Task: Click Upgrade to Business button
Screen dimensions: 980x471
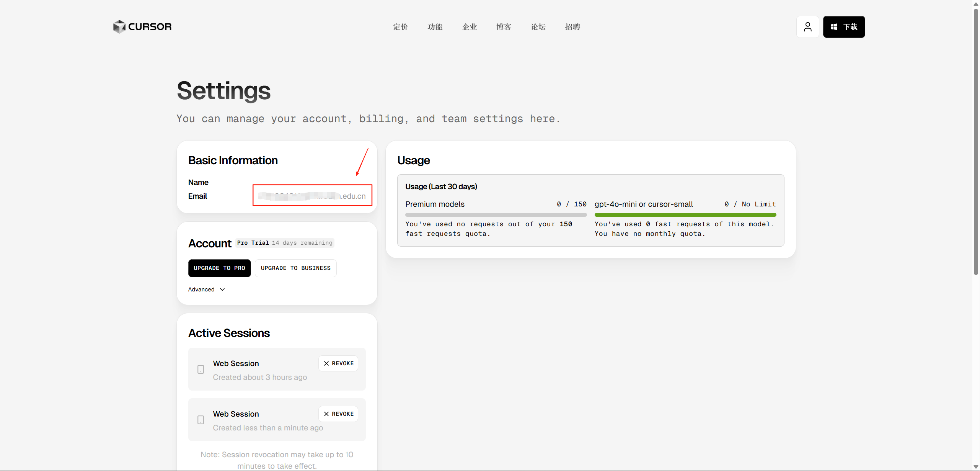Action: 295,268
